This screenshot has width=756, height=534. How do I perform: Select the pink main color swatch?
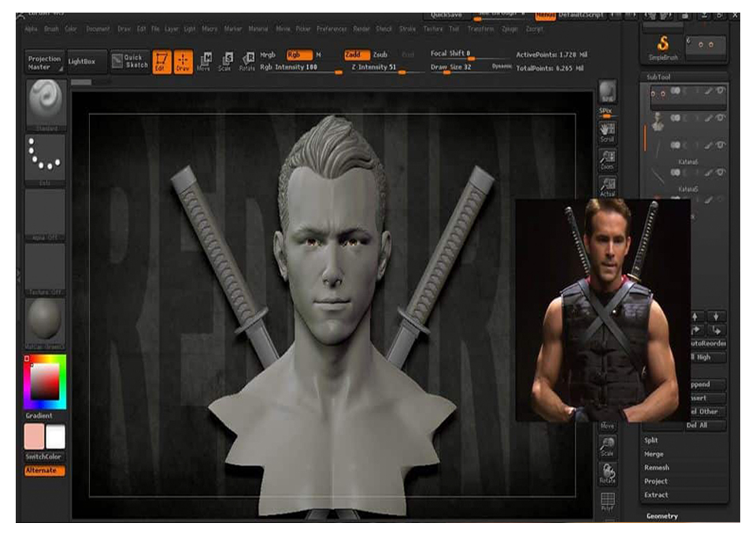point(34,436)
